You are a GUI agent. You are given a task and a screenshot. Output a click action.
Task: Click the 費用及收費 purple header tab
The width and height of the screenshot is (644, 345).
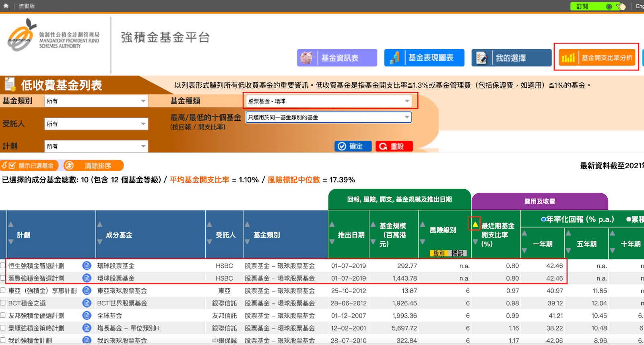(540, 201)
